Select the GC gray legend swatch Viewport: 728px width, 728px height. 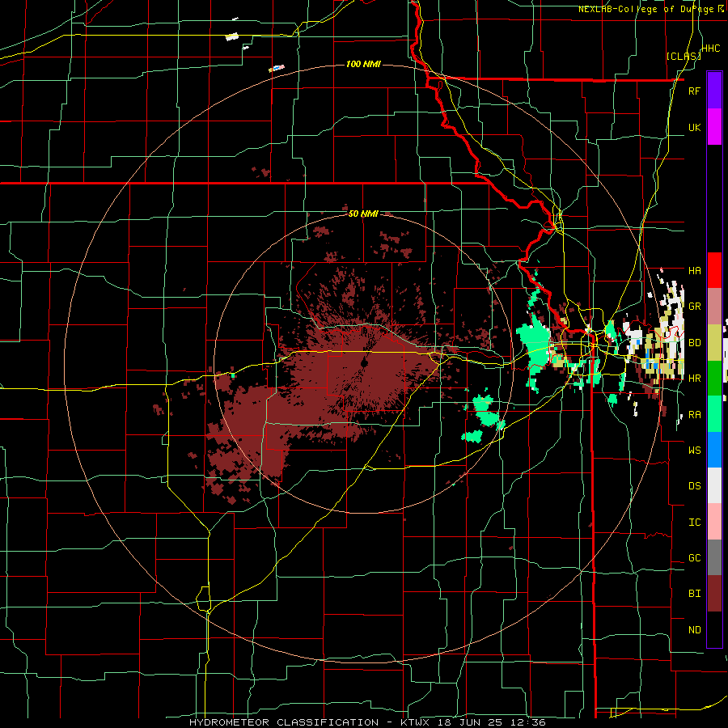pyautogui.click(x=714, y=557)
